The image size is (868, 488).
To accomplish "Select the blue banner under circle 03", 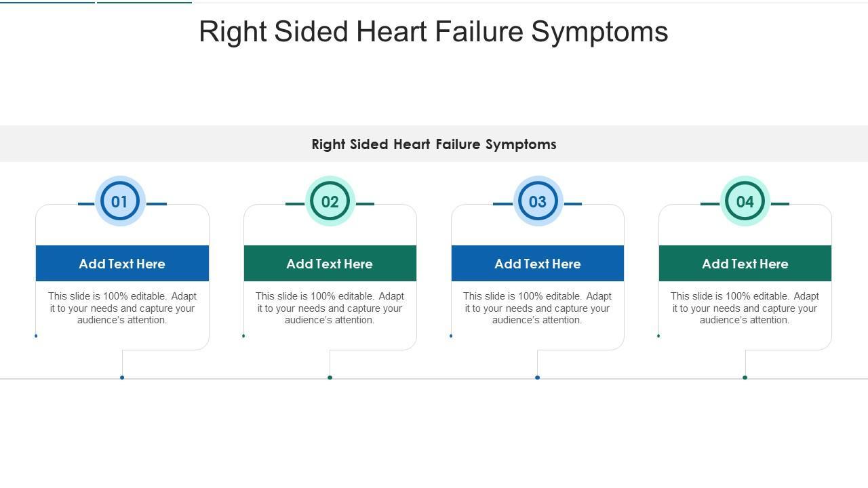I will tap(538, 264).
